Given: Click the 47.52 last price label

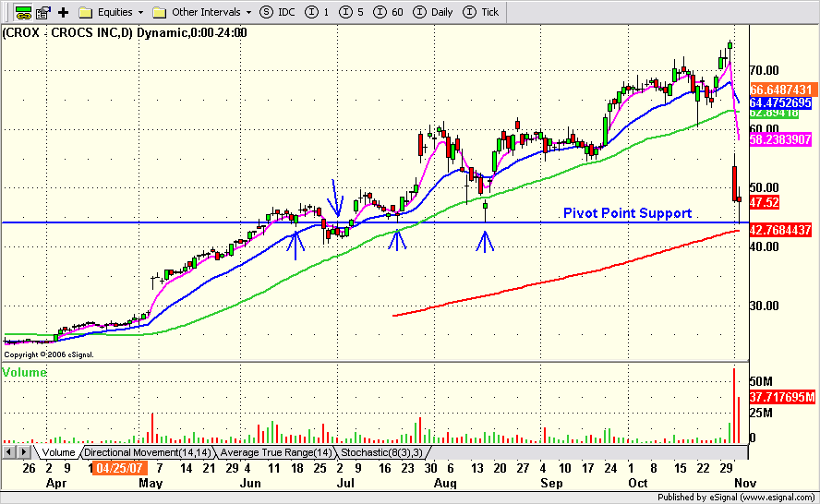Looking at the screenshot, I should (x=764, y=202).
